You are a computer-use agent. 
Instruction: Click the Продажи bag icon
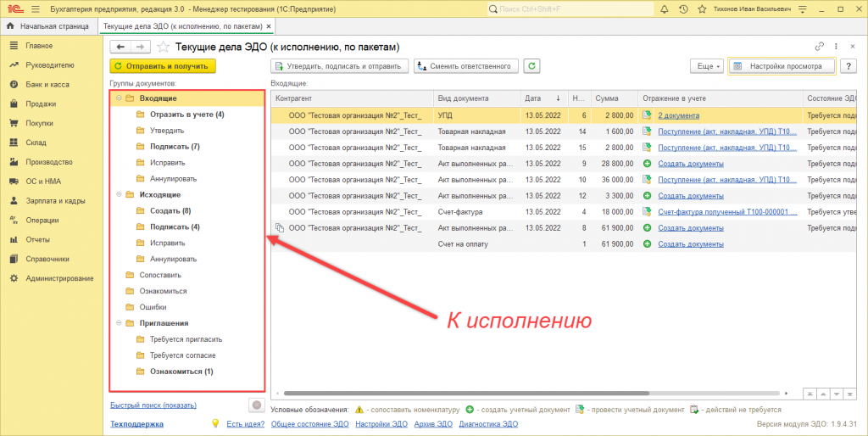[x=14, y=103]
